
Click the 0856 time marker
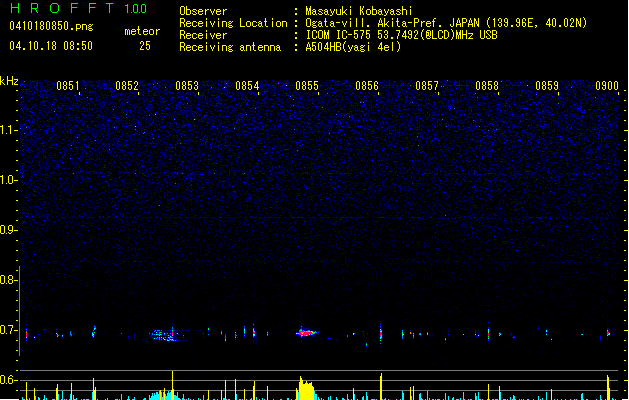[367, 86]
